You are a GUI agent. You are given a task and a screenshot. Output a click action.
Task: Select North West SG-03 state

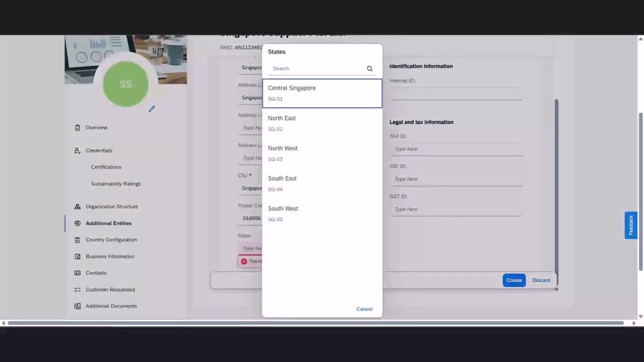(x=322, y=153)
